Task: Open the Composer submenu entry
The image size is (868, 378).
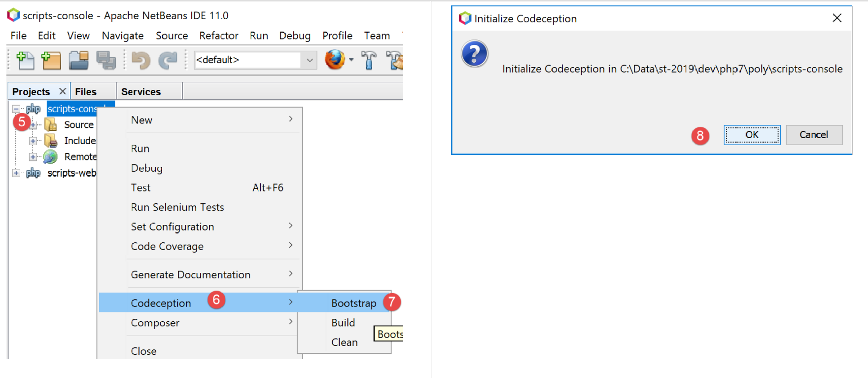Action: (x=155, y=323)
